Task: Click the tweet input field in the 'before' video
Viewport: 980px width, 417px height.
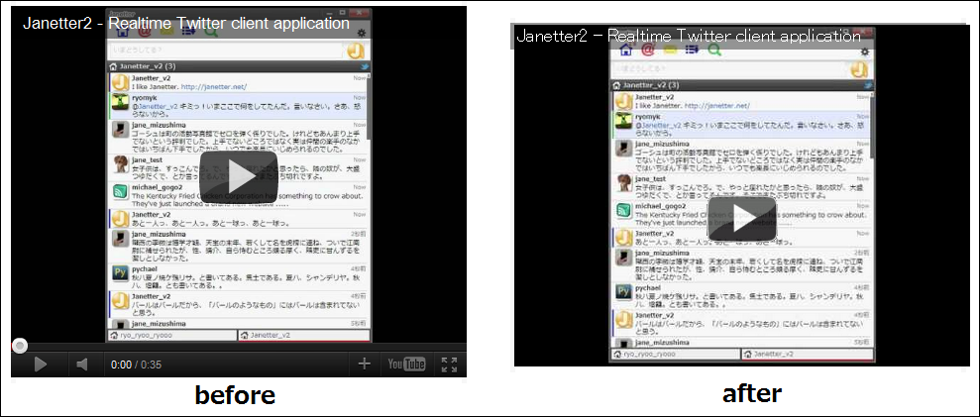Action: 226,50
